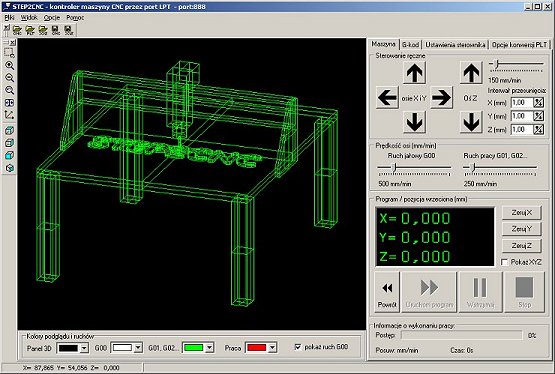Click the Zeruj Z button

click(522, 245)
